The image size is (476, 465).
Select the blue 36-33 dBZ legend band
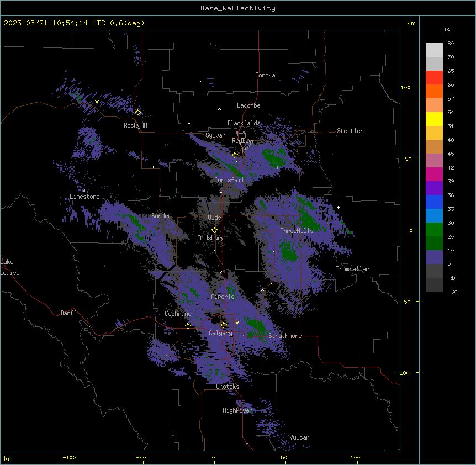[x=434, y=202]
